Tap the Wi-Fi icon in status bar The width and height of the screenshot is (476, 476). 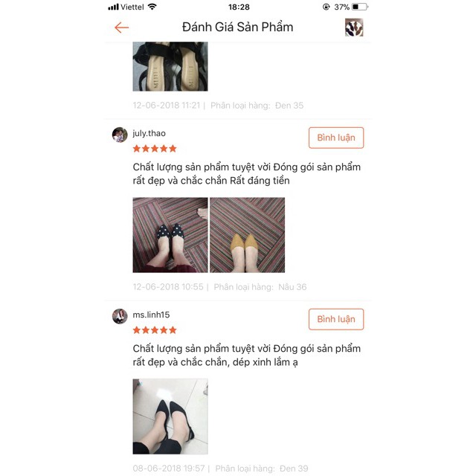coord(152,7)
